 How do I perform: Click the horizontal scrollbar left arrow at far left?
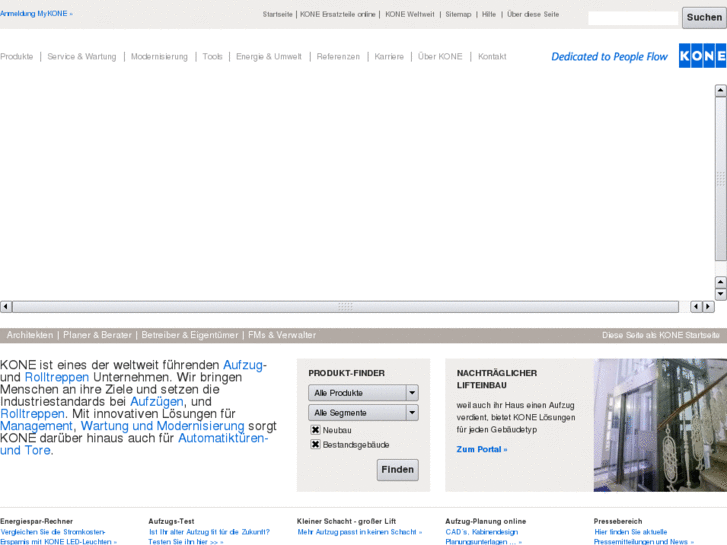tap(6, 307)
